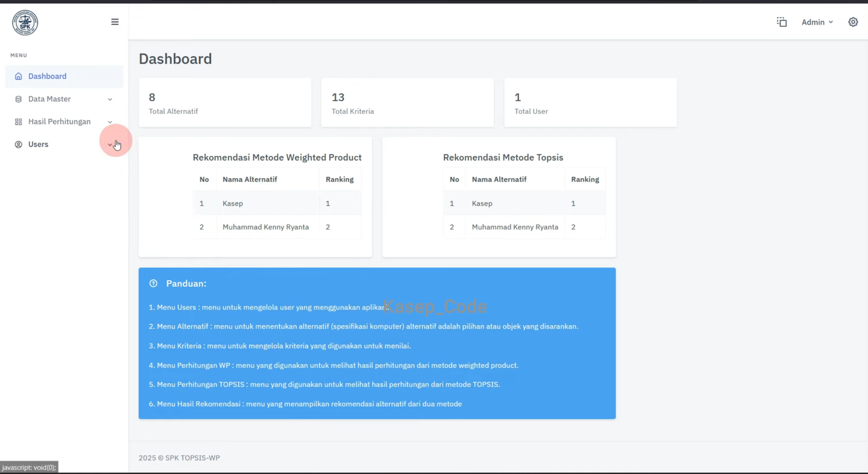The image size is (868, 474).
Task: Click the Menu Perhitungan WP guide line
Action: pos(333,365)
